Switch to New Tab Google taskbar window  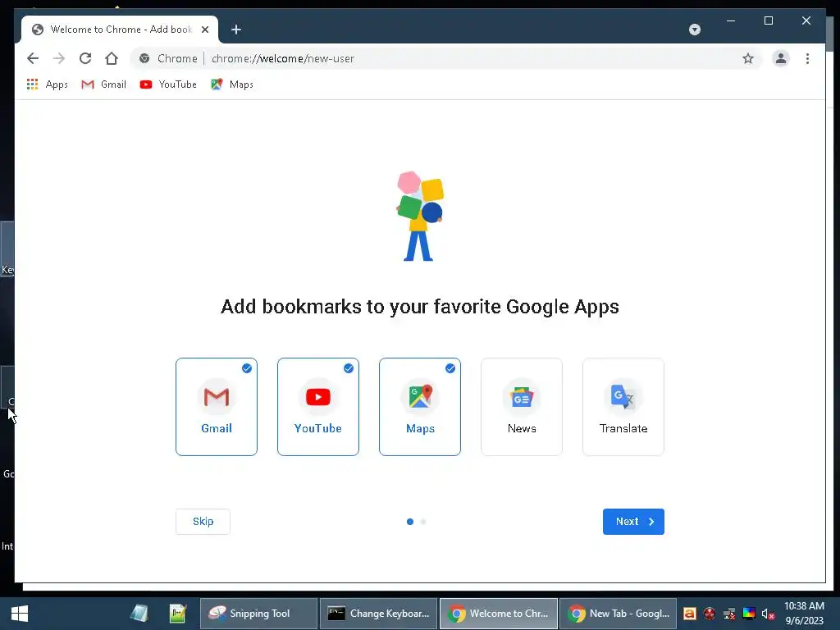click(x=619, y=614)
